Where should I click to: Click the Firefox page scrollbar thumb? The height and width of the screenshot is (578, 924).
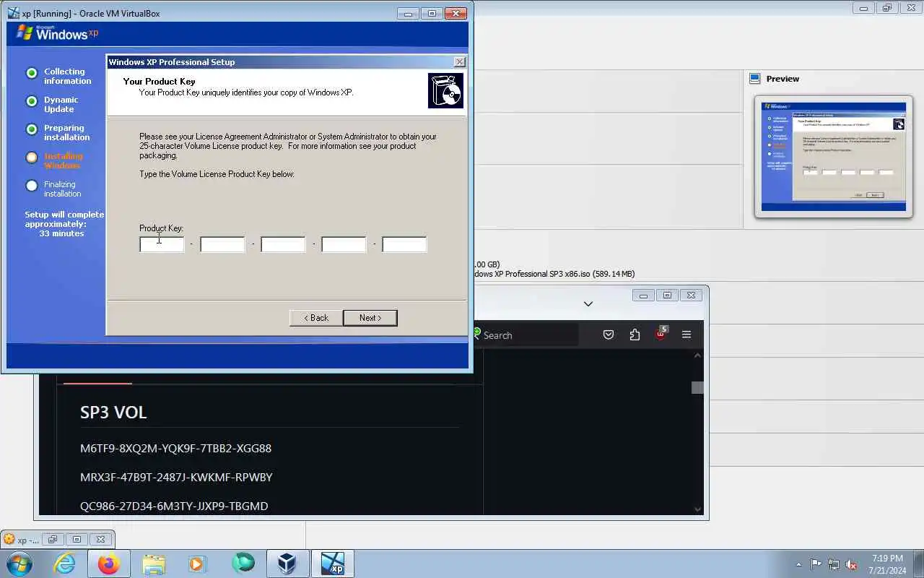tap(697, 387)
